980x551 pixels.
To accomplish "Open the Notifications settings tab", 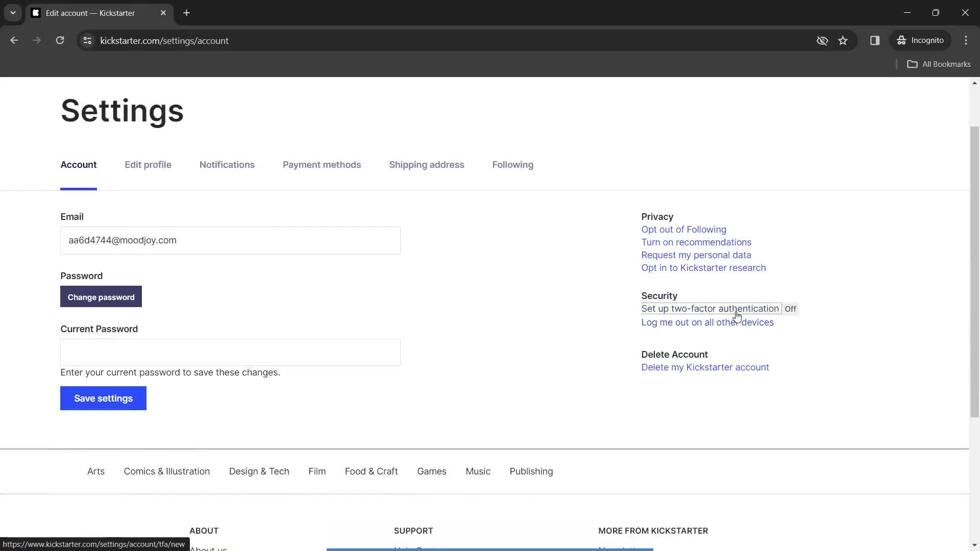I will coord(227,165).
